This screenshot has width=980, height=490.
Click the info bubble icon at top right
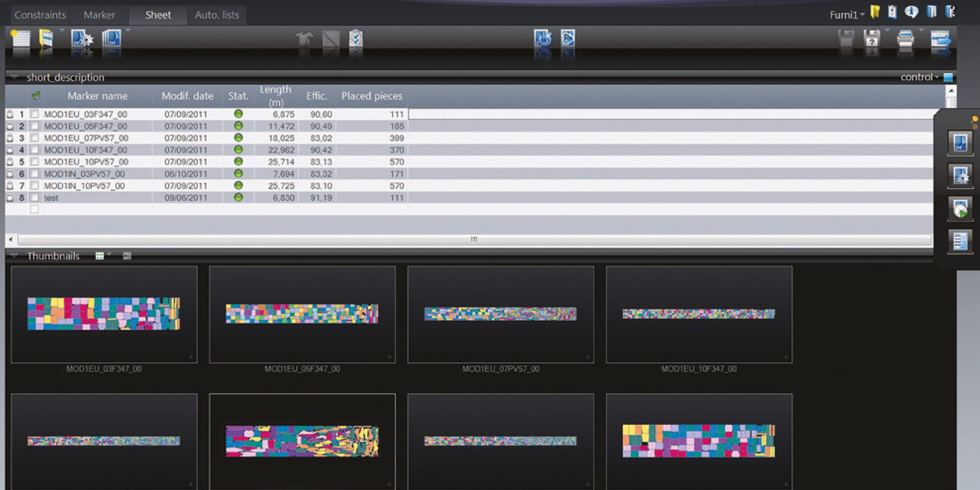point(911,12)
